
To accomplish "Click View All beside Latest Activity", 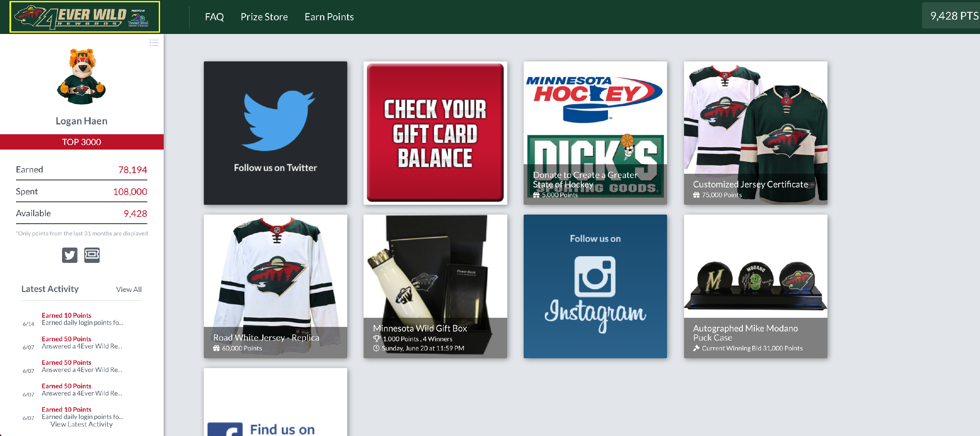I will 129,289.
